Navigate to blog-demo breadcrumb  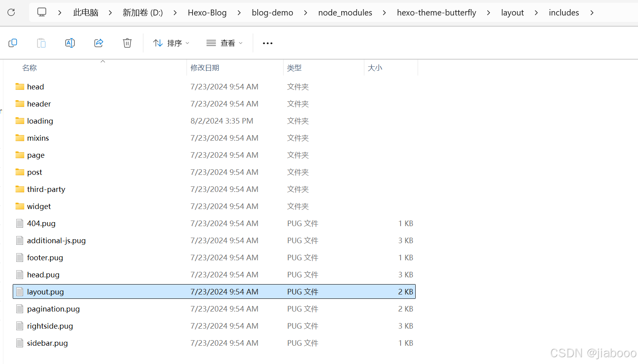pos(272,13)
